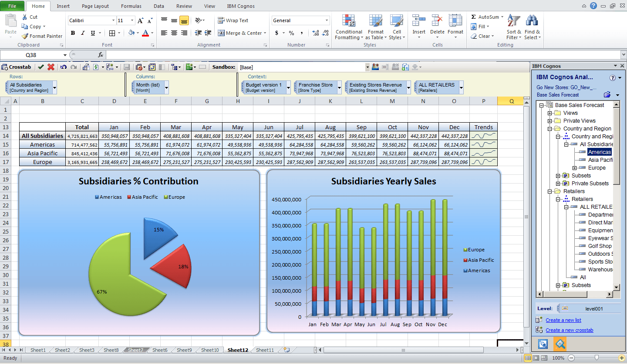627x364 pixels.
Task: Select the Format Painter tool
Action: pyautogui.click(x=41, y=36)
